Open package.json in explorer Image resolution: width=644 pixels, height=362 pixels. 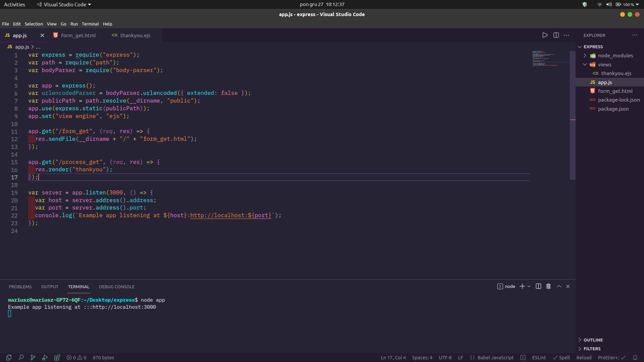tap(610, 109)
